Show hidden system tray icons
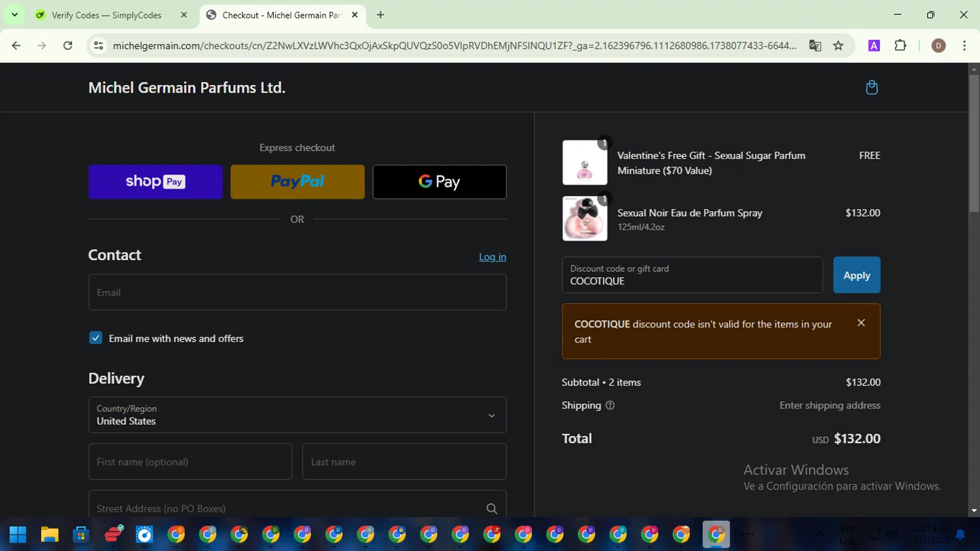 pyautogui.click(x=820, y=535)
